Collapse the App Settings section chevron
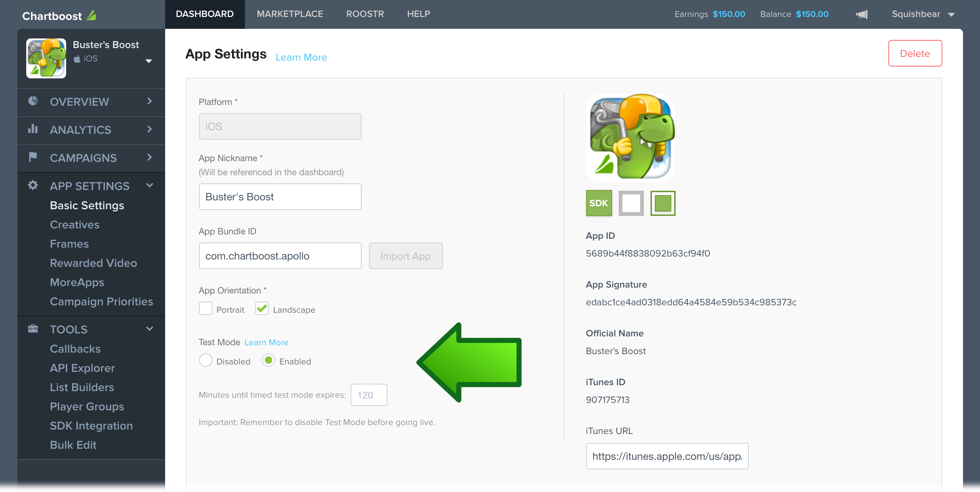The image size is (980, 492). 150,186
